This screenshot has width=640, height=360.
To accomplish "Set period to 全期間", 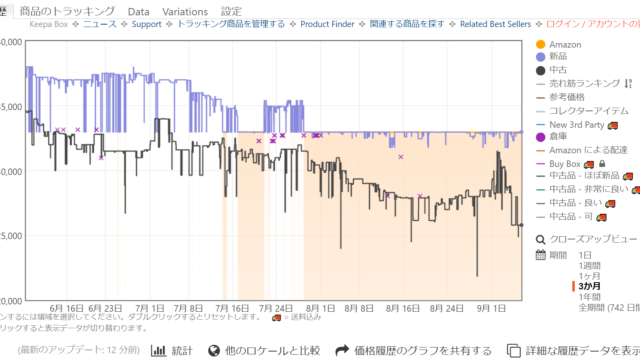I will pos(609,307).
